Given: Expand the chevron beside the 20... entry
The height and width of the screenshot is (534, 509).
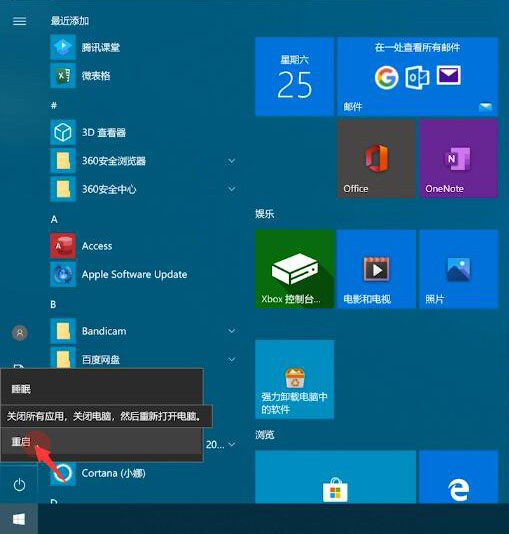Looking at the screenshot, I should tap(232, 444).
